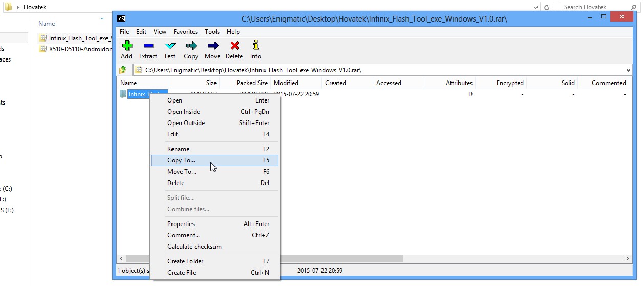644x286 pixels.
Task: Choose Comment... from context menu
Action: 214,235
